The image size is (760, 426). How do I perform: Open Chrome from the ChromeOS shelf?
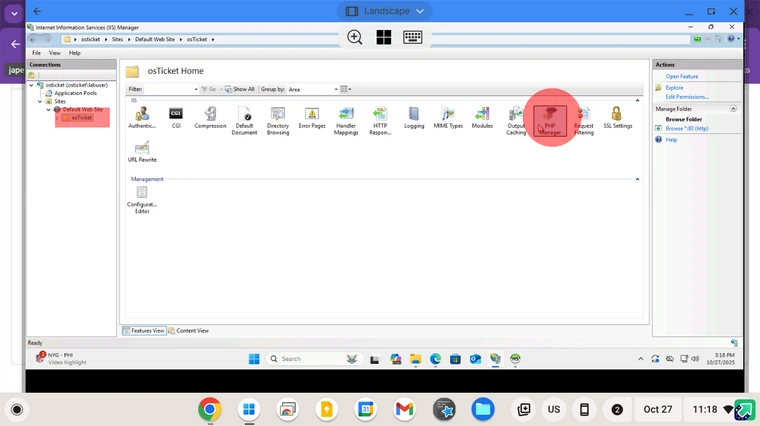click(210, 410)
